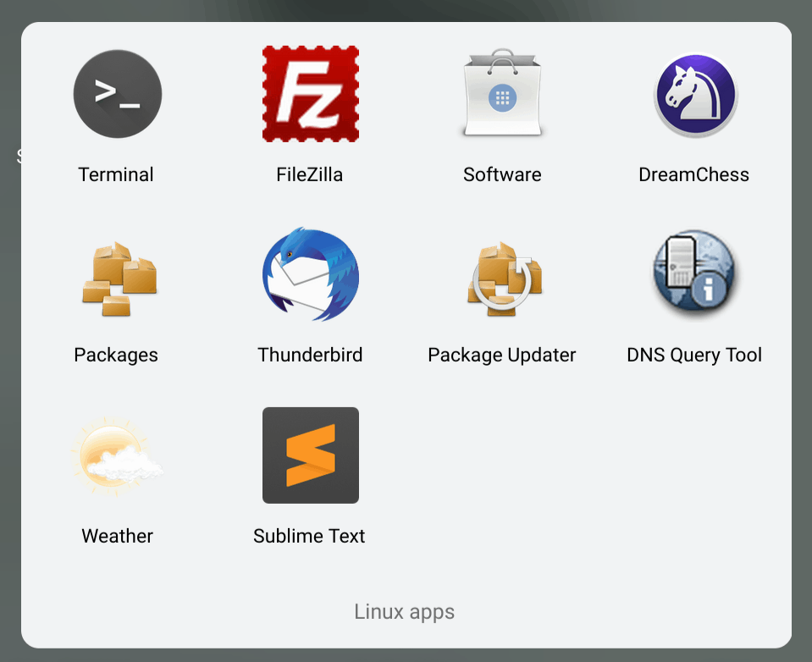The image size is (812, 662).
Task: Click the "Packages" label
Action: [x=116, y=355]
